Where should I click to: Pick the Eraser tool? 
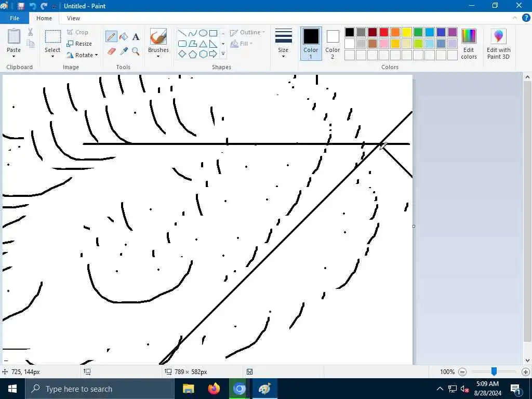coord(111,51)
